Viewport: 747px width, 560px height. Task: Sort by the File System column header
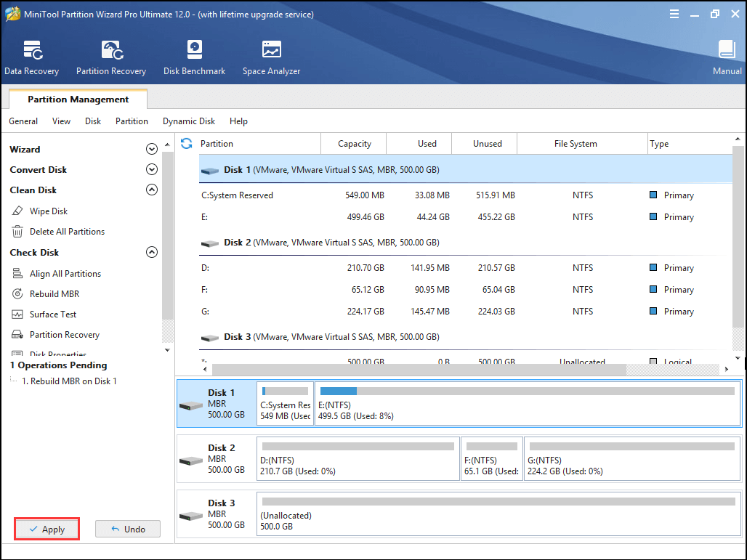(x=583, y=144)
